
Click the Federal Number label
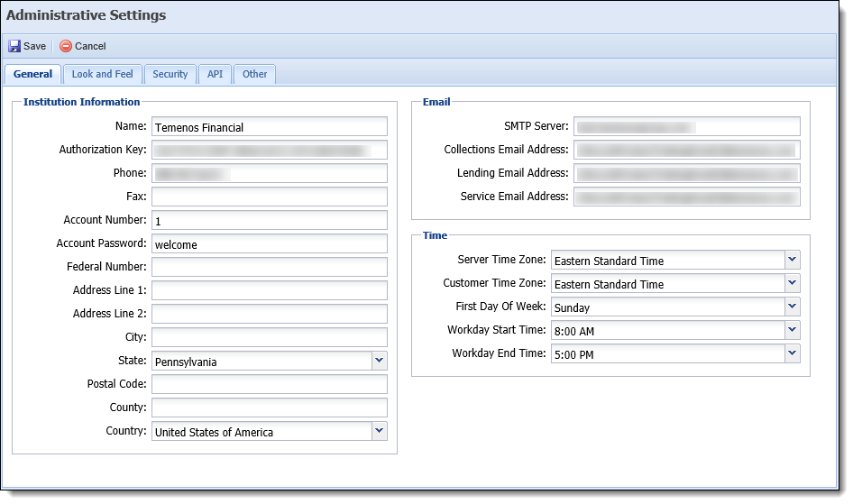pyautogui.click(x=106, y=266)
